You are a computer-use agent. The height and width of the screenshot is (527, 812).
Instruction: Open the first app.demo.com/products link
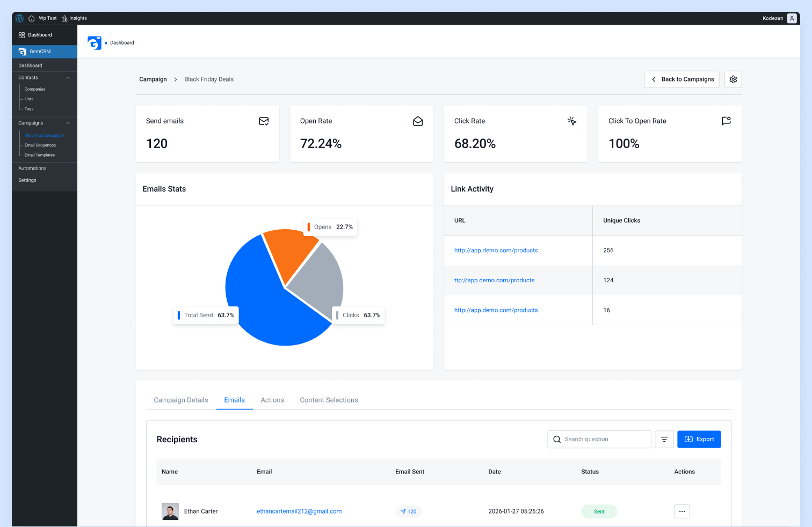tap(496, 250)
